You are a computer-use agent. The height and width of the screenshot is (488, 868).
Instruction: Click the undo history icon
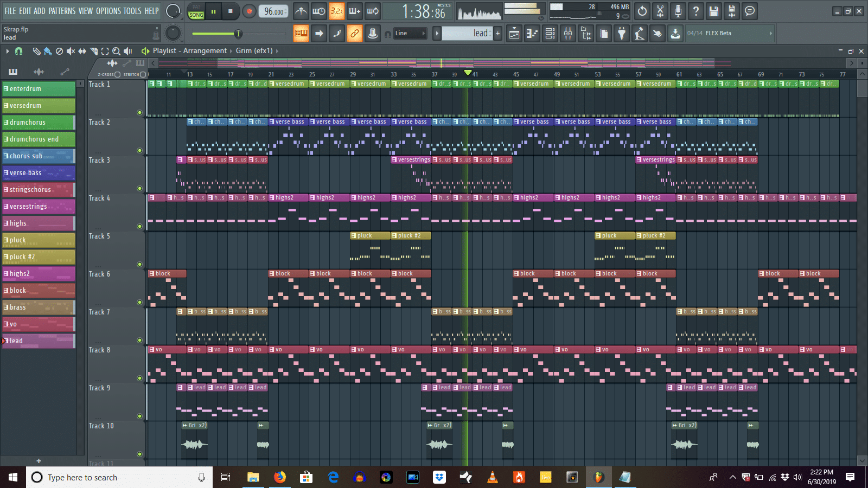coord(642,11)
